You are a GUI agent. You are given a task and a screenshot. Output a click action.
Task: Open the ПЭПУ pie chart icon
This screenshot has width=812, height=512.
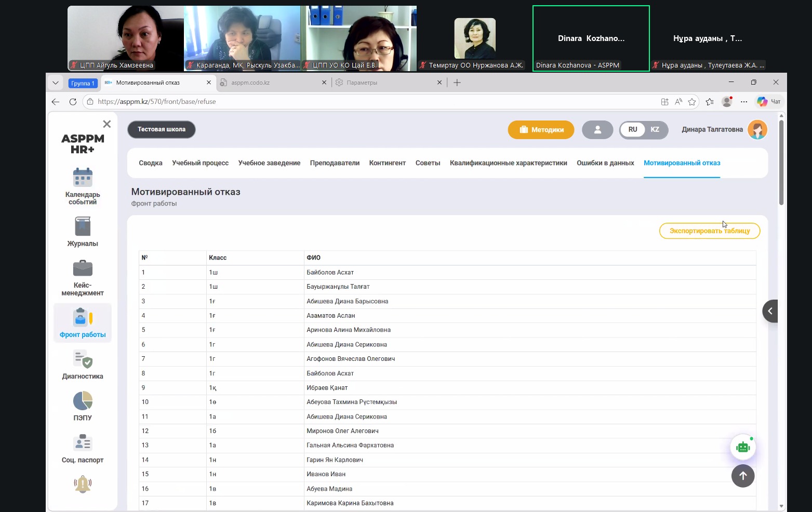click(x=83, y=401)
